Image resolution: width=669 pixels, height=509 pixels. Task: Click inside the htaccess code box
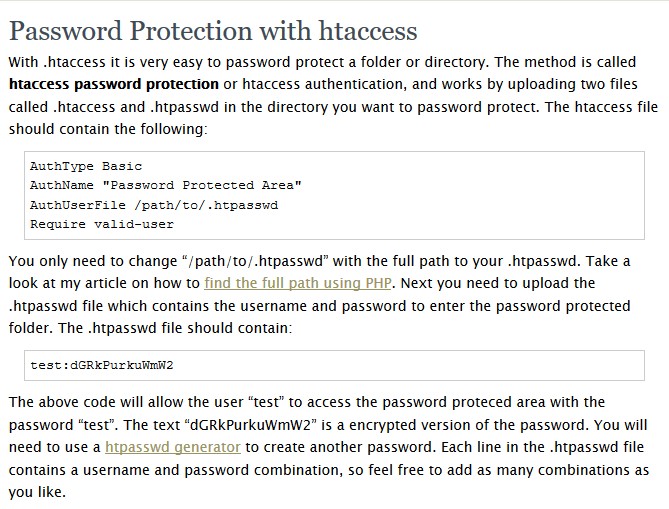334,195
